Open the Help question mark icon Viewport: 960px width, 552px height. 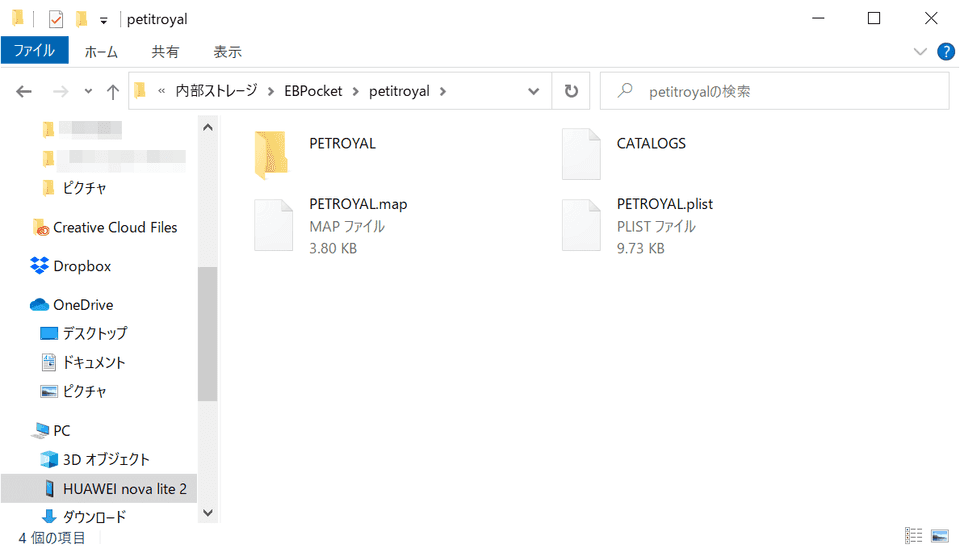point(946,52)
